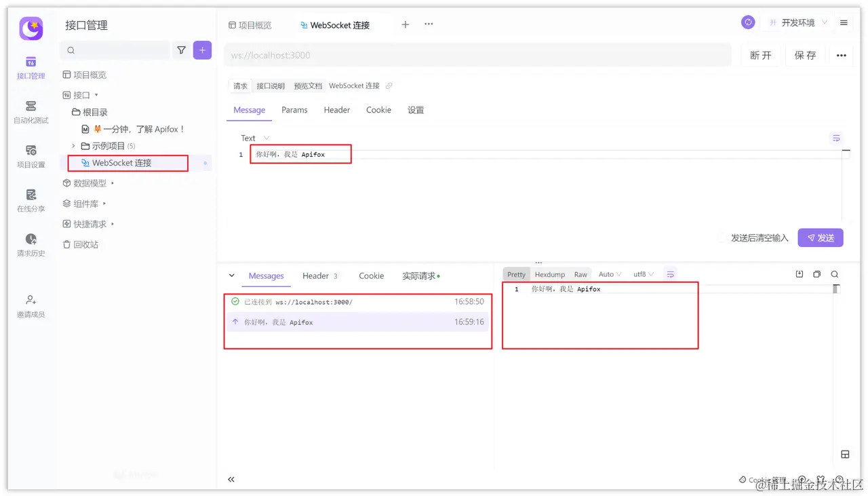Open 自动化测试 in the left sidebar
The width and height of the screenshot is (868, 496).
point(31,112)
